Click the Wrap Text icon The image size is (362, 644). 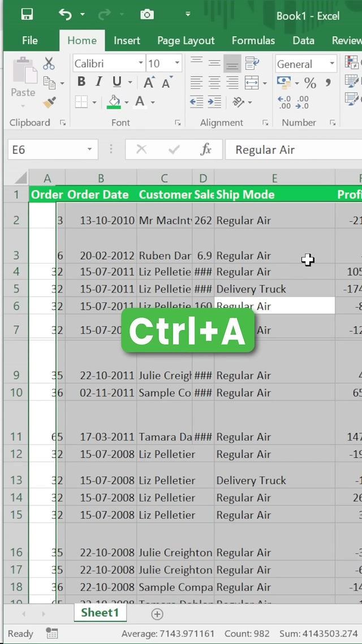point(252,63)
